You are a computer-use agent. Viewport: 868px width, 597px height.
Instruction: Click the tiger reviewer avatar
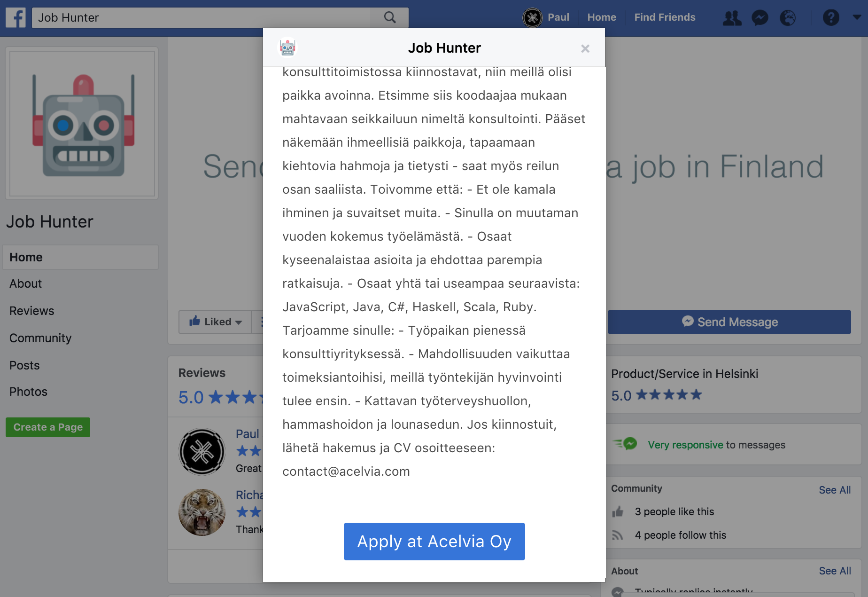[202, 512]
